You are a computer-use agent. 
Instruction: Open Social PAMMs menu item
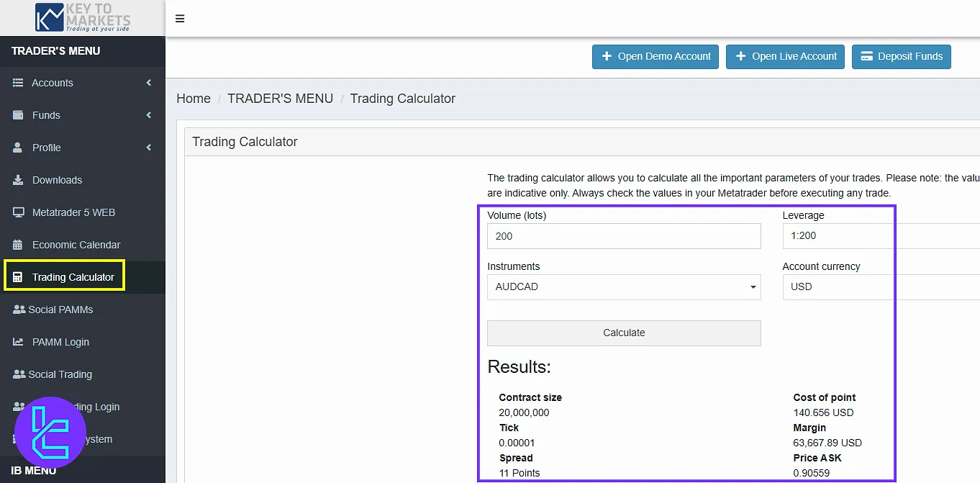tap(83, 310)
